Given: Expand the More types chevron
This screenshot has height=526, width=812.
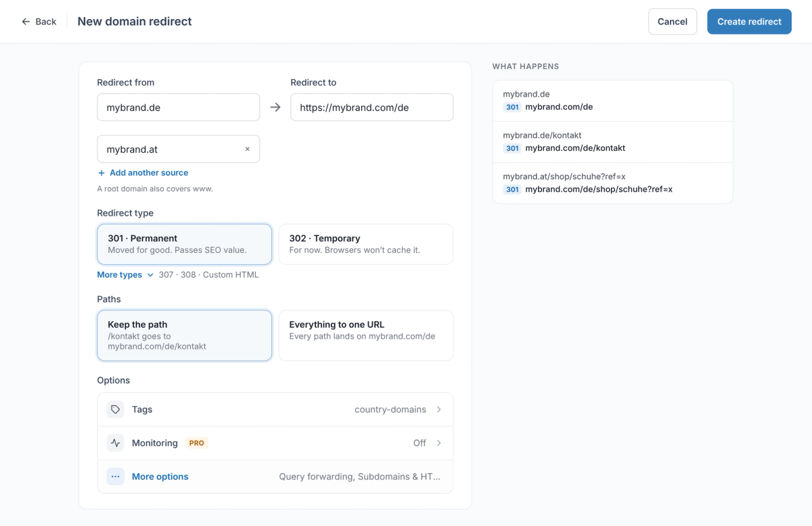Looking at the screenshot, I should point(150,275).
